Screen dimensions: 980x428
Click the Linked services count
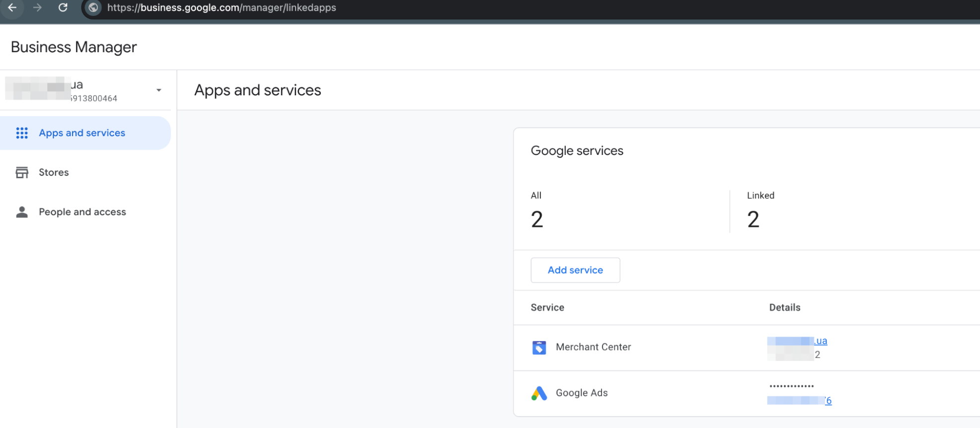(754, 219)
